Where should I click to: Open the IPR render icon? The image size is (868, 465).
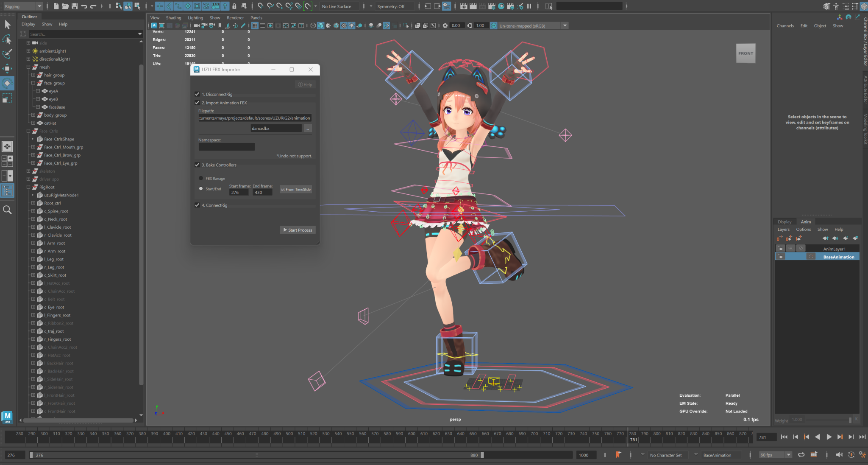482,6
